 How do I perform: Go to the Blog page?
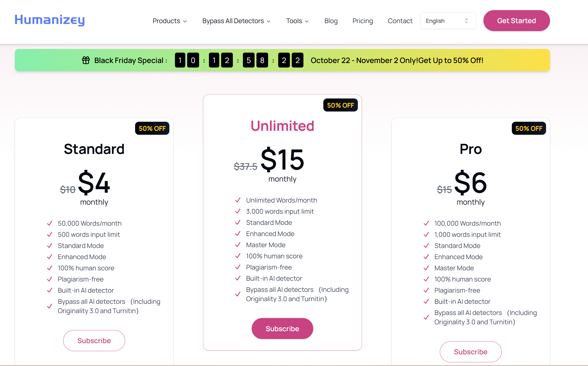tap(331, 21)
